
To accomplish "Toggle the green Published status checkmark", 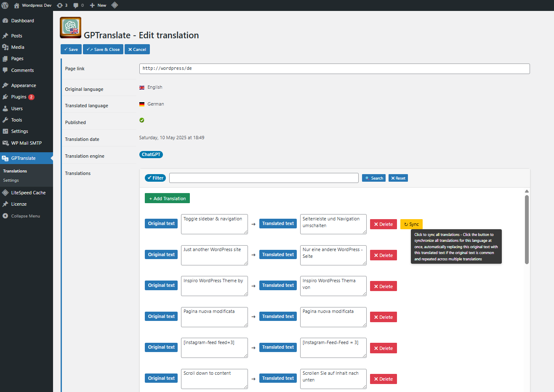I will click(x=142, y=120).
